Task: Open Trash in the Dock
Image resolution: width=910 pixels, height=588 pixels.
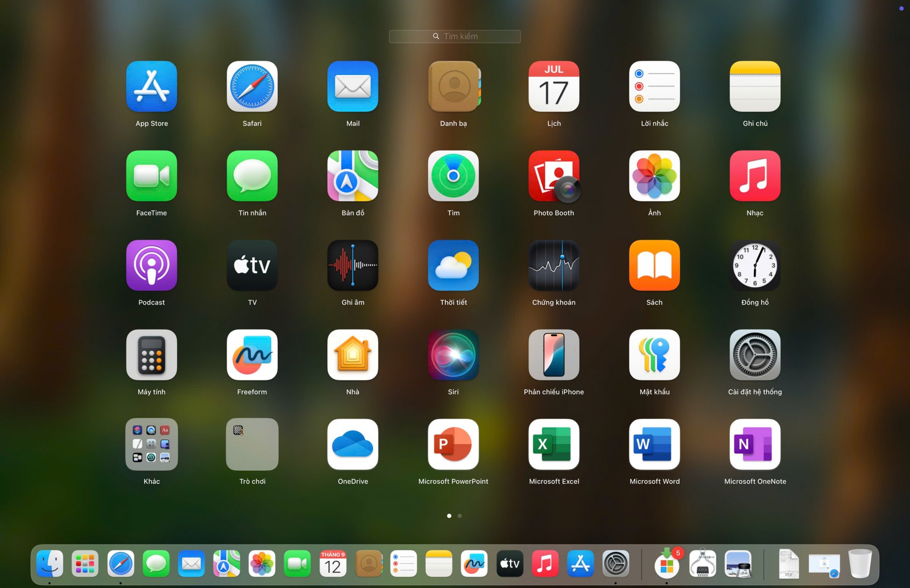Action: pos(860,564)
